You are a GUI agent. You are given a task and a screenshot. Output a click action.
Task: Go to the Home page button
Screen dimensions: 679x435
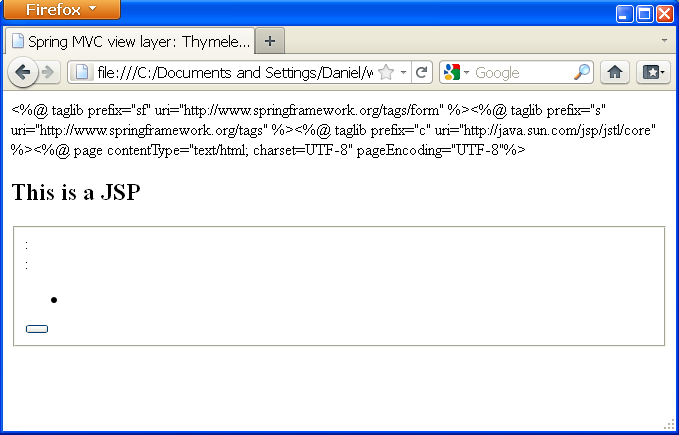pyautogui.click(x=614, y=72)
